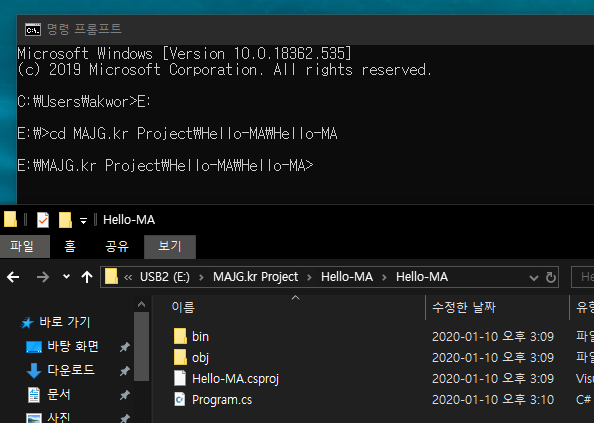The height and width of the screenshot is (423, 594).
Task: Select MAJG.kr Project breadcrumb
Action: pyautogui.click(x=256, y=277)
